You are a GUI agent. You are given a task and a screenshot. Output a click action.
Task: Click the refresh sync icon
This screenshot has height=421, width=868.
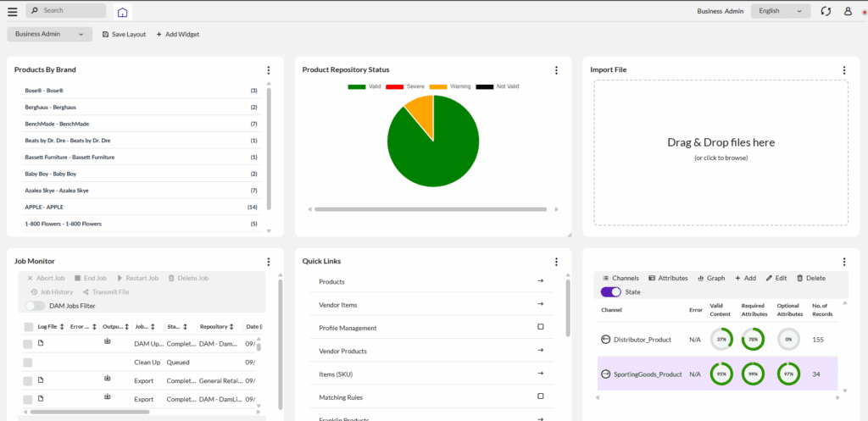[826, 11]
